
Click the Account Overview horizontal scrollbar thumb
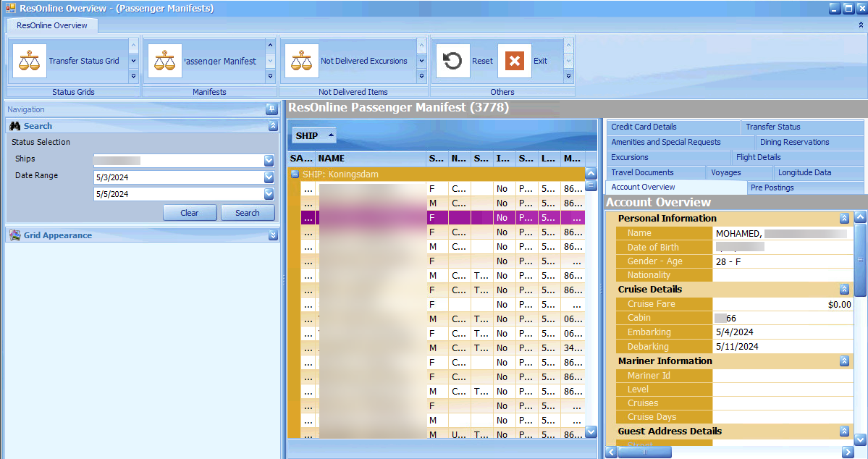tap(644, 452)
